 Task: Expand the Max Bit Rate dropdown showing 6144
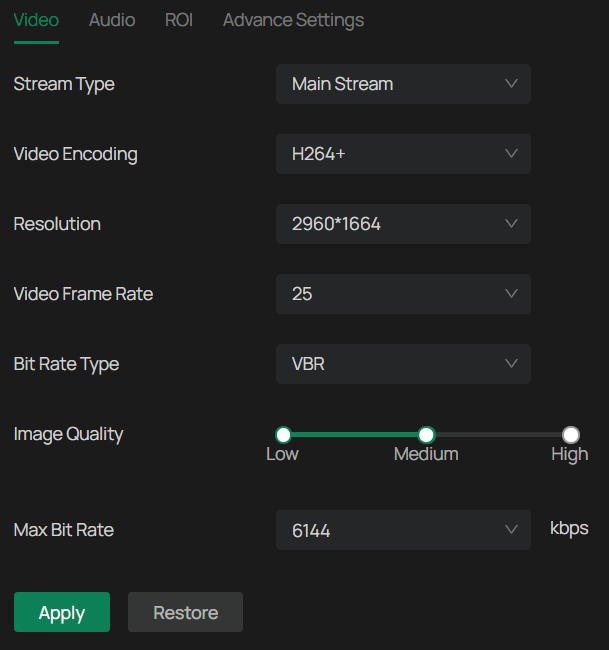click(403, 530)
